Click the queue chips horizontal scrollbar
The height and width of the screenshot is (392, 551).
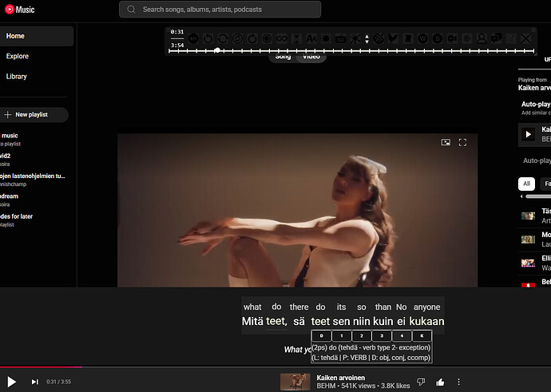[x=537, y=196]
